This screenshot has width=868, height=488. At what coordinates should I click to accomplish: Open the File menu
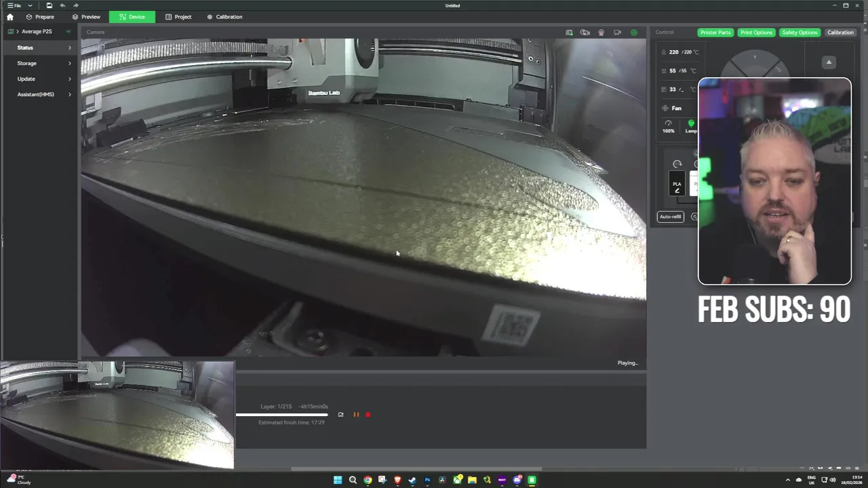[14, 5]
